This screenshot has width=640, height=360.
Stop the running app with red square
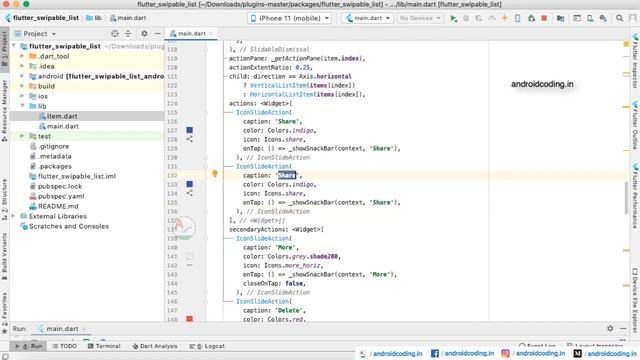pos(544,18)
